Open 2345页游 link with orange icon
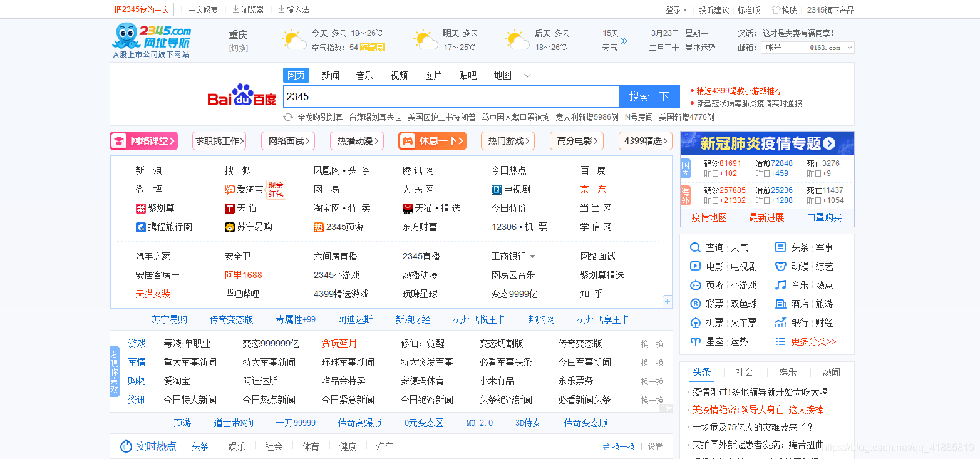The height and width of the screenshot is (459, 980). [338, 227]
